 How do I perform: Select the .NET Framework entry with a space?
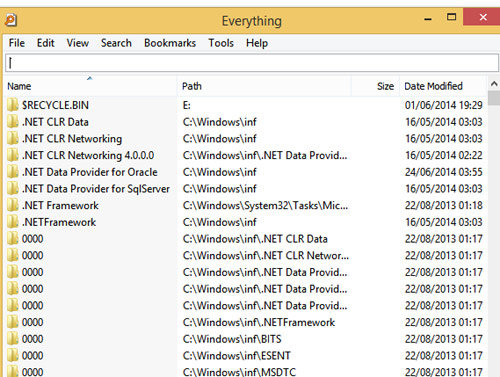pos(60,205)
